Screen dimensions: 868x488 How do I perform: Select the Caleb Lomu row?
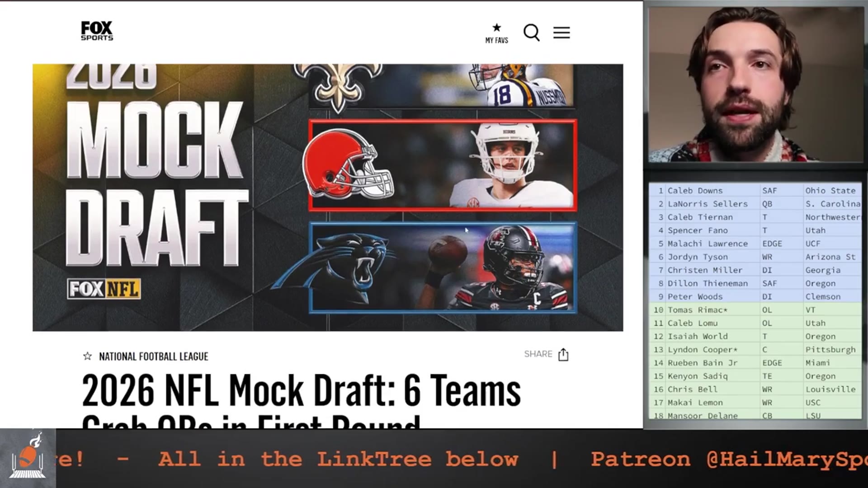755,323
